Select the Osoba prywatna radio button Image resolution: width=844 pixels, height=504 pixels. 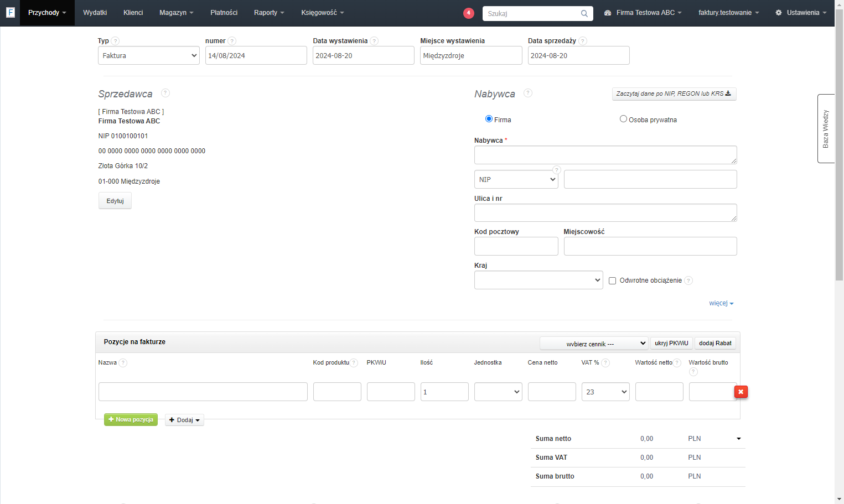pos(623,119)
